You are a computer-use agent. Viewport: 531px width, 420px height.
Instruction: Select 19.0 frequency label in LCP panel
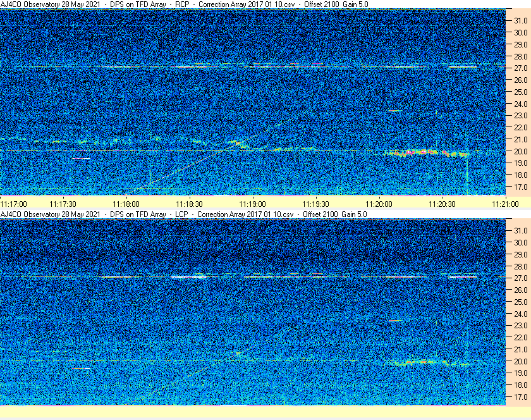[521, 373]
